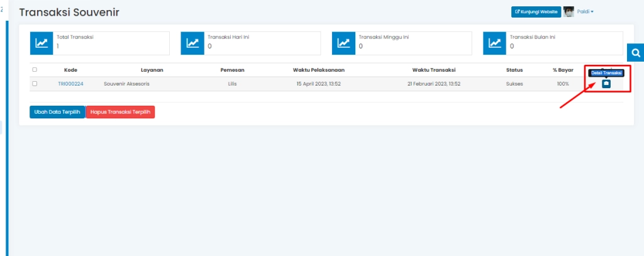Click the Detail Transaksi briefcase icon
The width and height of the screenshot is (644, 256).
[x=606, y=84]
